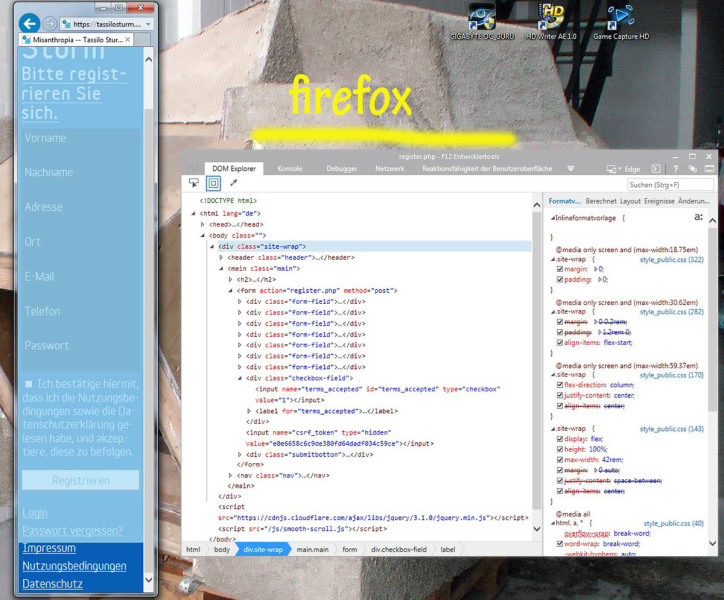This screenshot has width=724, height=600.
Task: Uncheck the 'padding: 0' property checkbox
Action: pyautogui.click(x=560, y=279)
